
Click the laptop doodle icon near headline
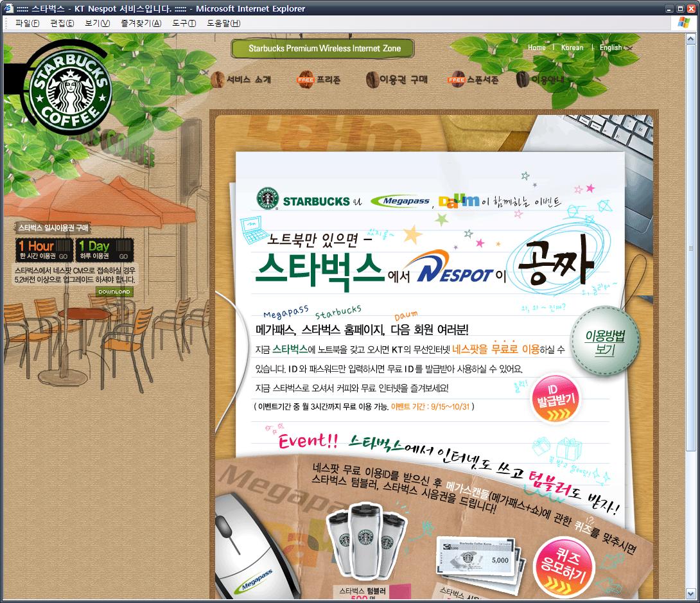254,230
